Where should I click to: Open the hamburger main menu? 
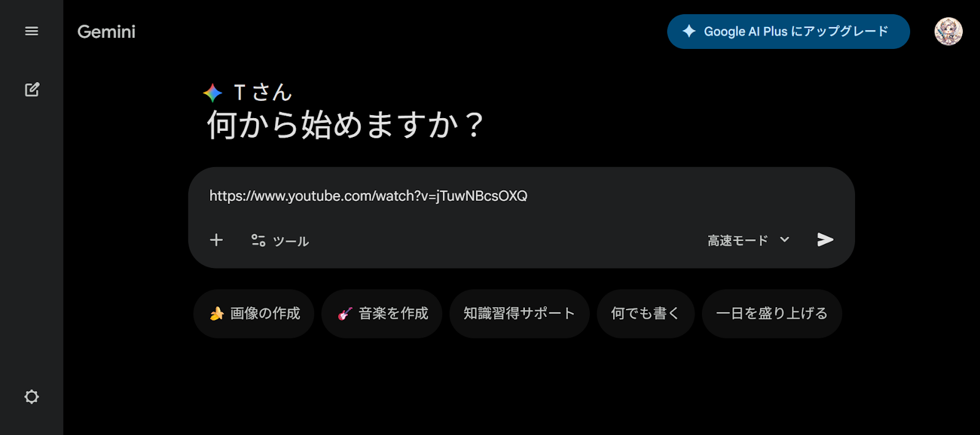31,31
